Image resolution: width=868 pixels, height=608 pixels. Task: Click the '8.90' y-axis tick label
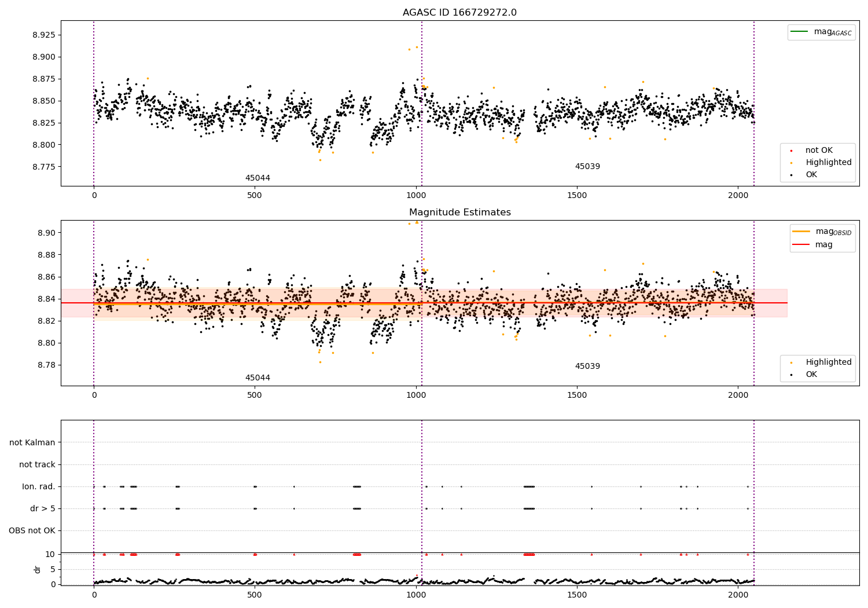46,233
